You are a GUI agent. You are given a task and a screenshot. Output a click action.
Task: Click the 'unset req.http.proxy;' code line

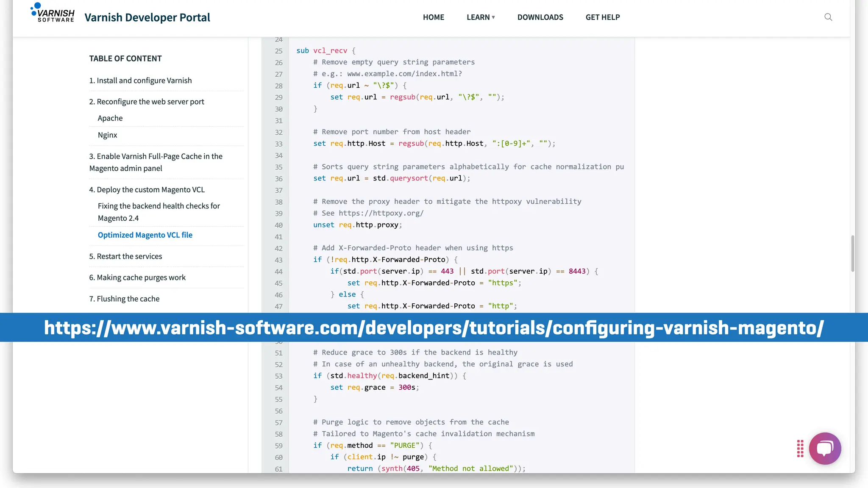click(357, 225)
